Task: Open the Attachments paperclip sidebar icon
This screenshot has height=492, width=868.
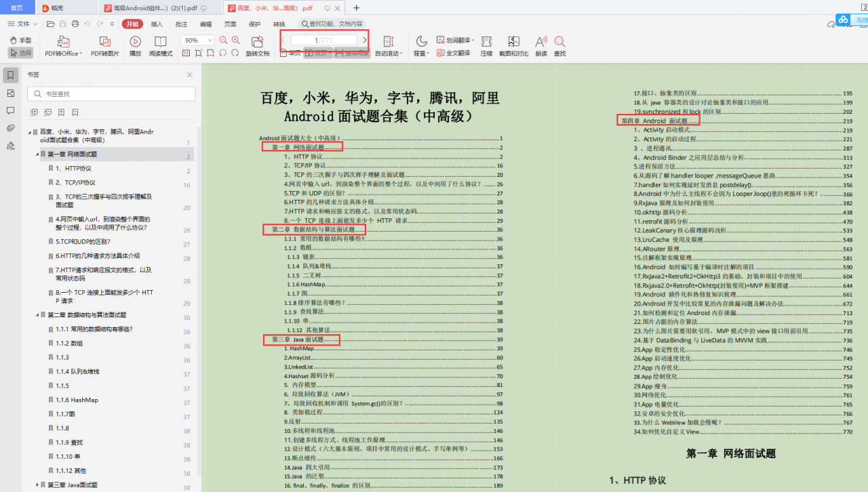Action: click(x=10, y=128)
